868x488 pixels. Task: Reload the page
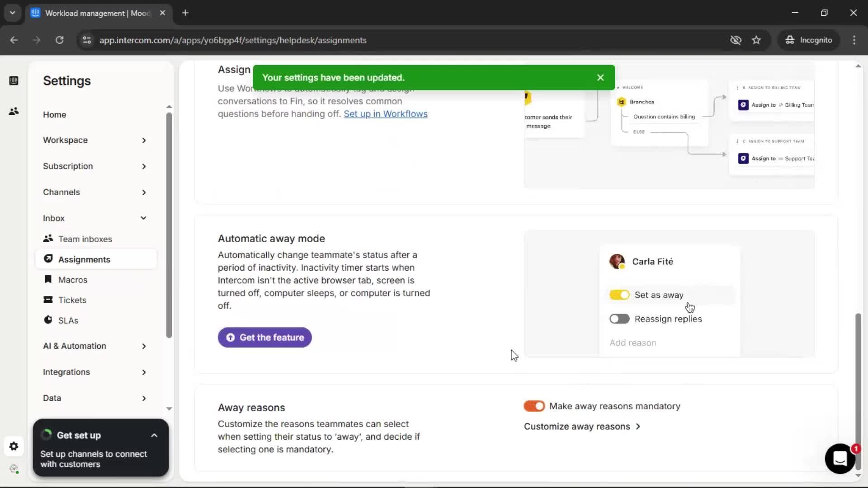pyautogui.click(x=59, y=40)
